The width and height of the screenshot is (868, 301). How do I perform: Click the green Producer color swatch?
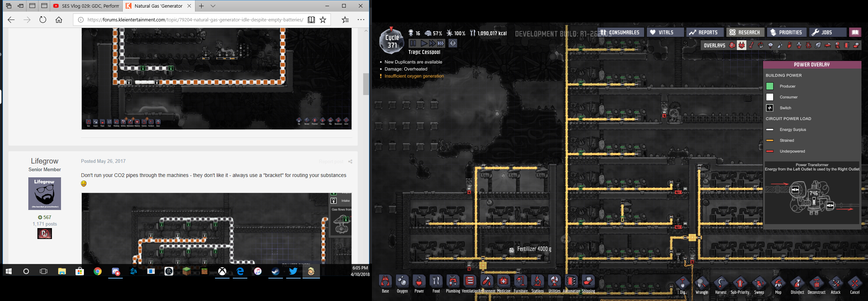[770, 86]
